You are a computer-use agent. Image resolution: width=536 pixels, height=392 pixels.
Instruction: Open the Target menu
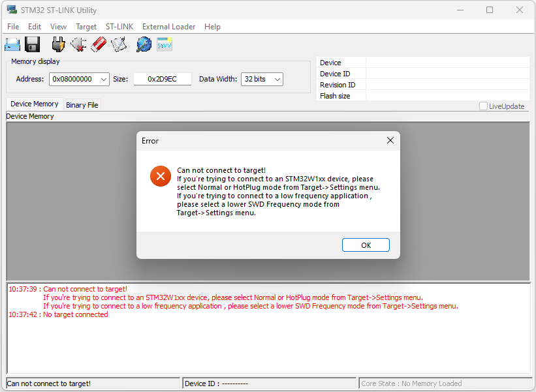click(x=86, y=27)
